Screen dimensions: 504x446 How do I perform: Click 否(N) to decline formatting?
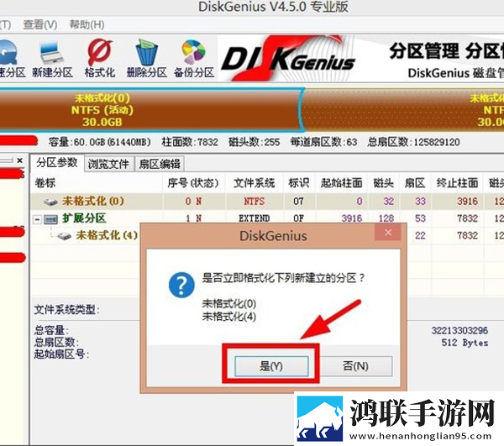tap(356, 366)
